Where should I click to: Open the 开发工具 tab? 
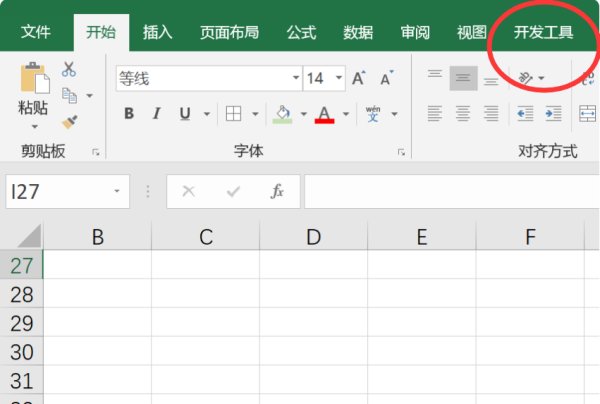pyautogui.click(x=543, y=32)
